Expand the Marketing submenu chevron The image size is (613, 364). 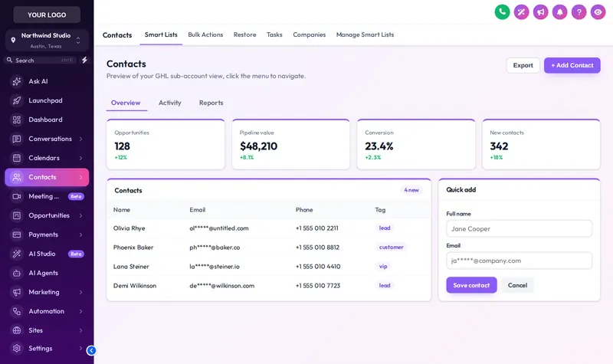click(81, 292)
